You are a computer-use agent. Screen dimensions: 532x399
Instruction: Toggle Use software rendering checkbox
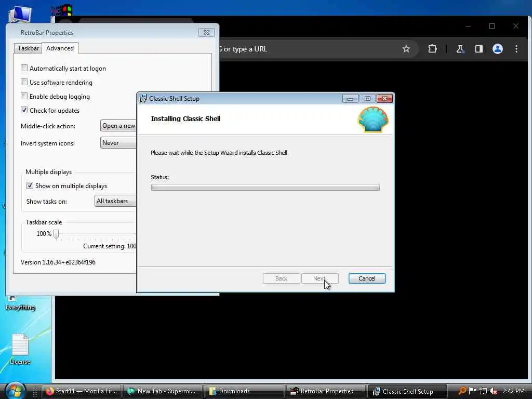click(x=24, y=82)
